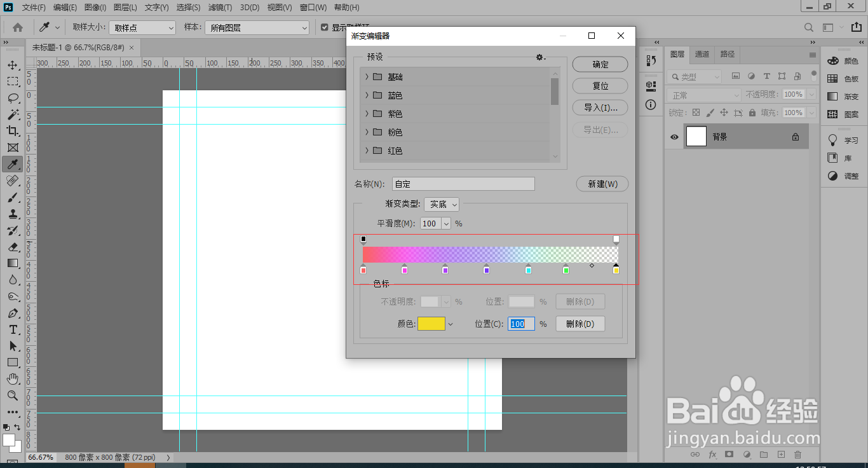The height and width of the screenshot is (468, 868).
Task: Click the 位置(C) value field
Action: click(521, 324)
